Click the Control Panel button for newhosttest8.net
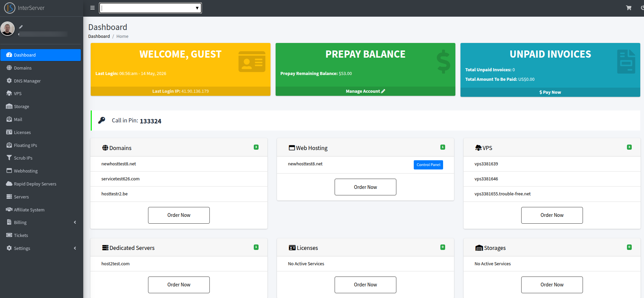 pyautogui.click(x=428, y=165)
